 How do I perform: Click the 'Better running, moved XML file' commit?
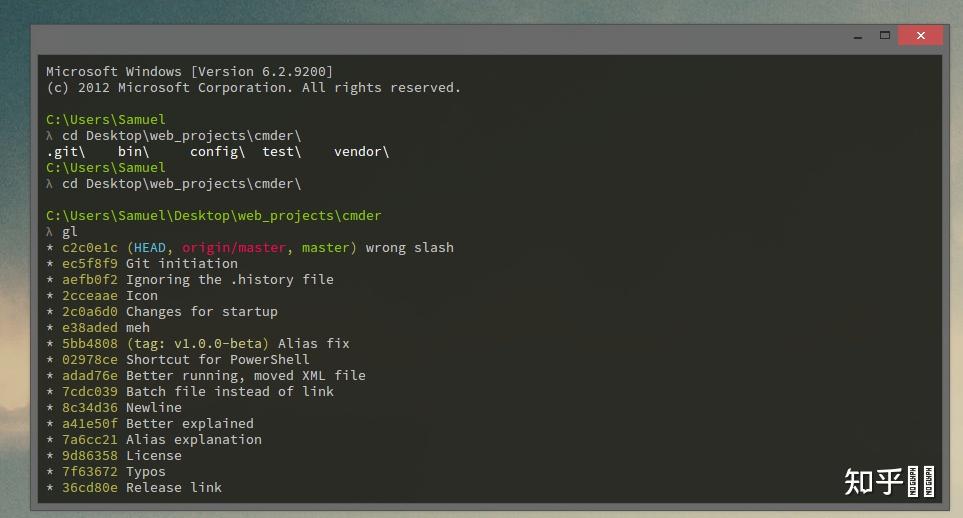[x=246, y=375]
